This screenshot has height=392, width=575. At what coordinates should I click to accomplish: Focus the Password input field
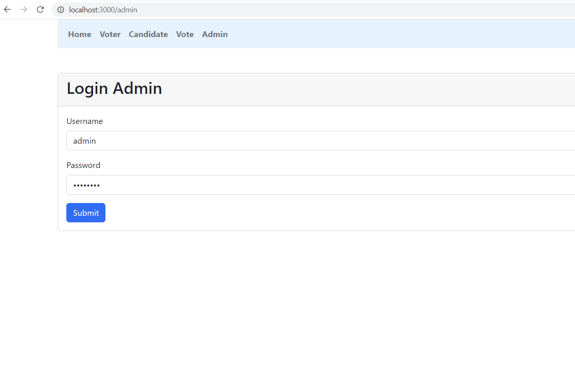coord(320,185)
